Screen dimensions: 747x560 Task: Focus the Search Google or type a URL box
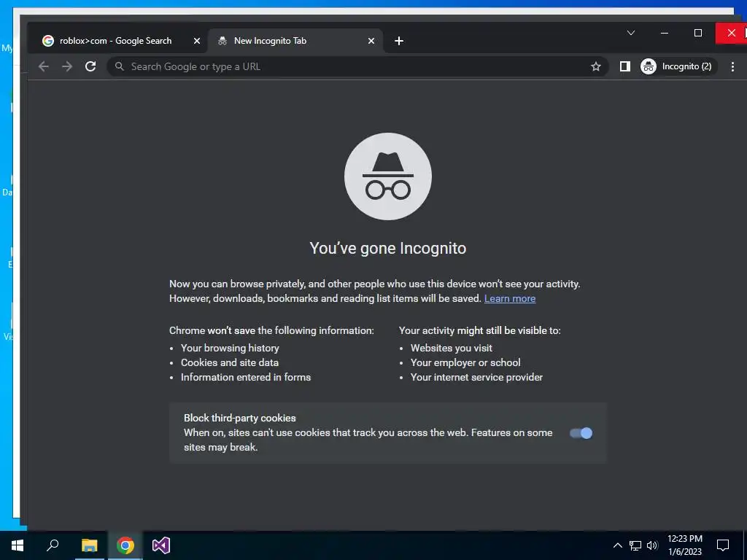(x=357, y=66)
